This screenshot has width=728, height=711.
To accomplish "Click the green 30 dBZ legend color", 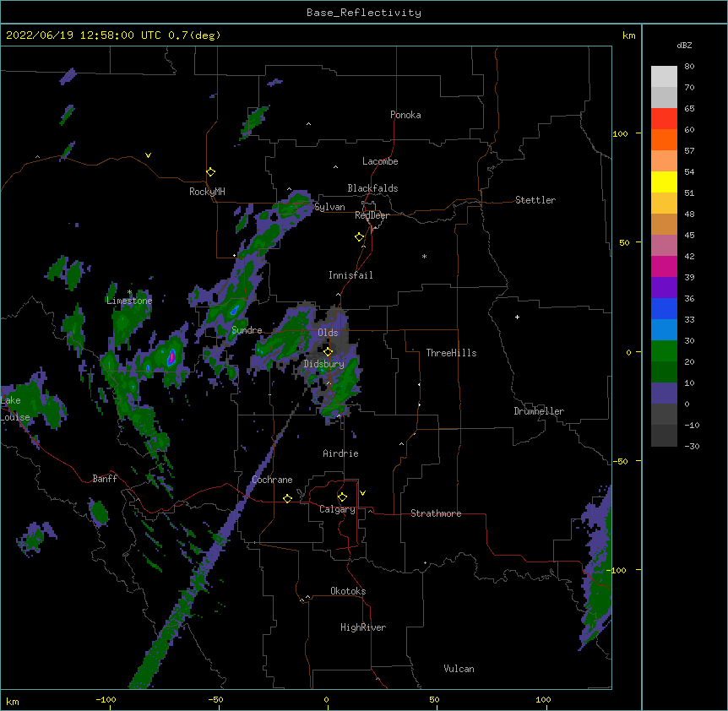I will coord(664,351).
